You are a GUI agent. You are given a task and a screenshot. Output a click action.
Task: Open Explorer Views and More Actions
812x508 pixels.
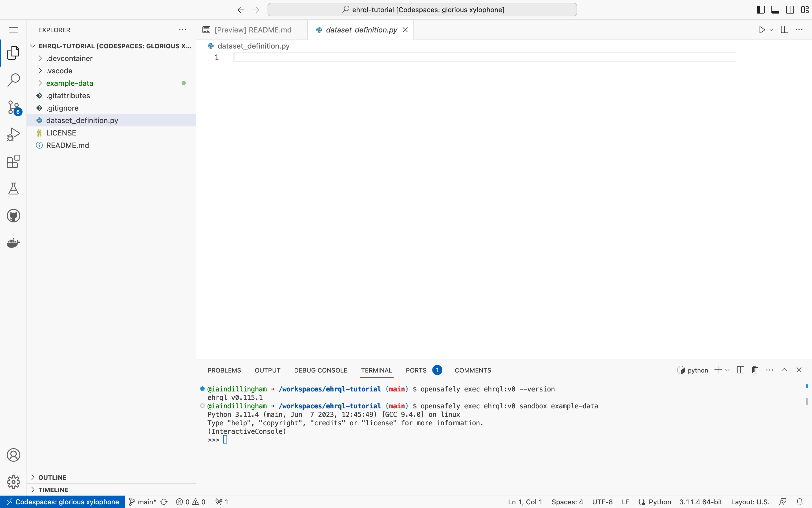click(x=182, y=30)
